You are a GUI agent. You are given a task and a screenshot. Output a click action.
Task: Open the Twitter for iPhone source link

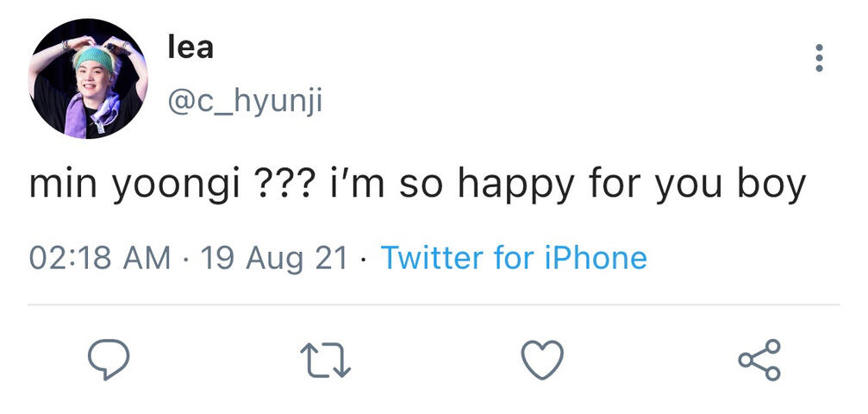tap(513, 257)
